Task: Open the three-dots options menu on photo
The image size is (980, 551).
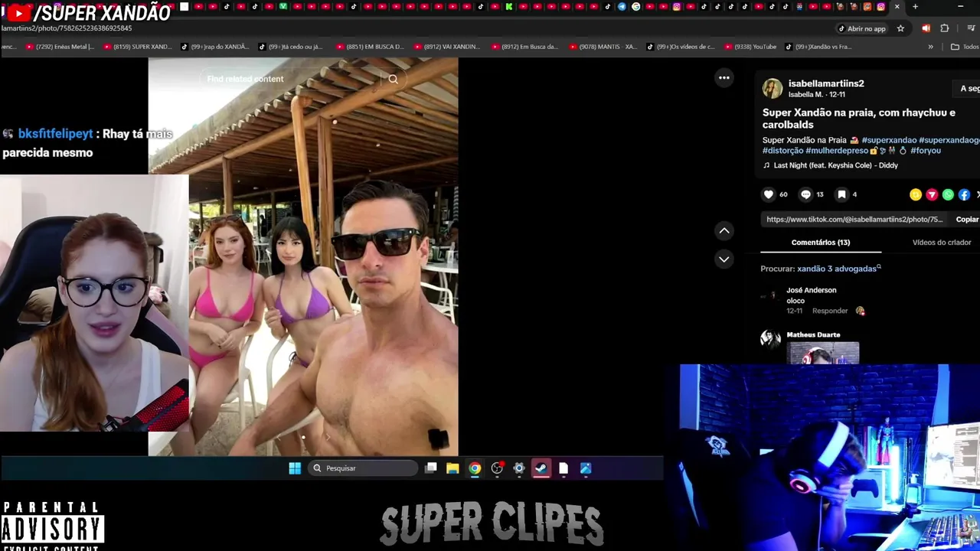Action: (724, 77)
